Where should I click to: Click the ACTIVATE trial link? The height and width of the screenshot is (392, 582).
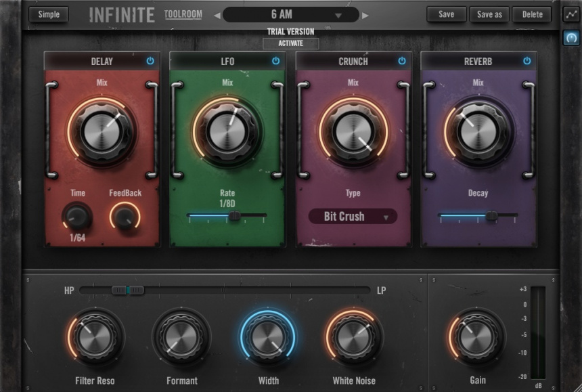point(291,43)
